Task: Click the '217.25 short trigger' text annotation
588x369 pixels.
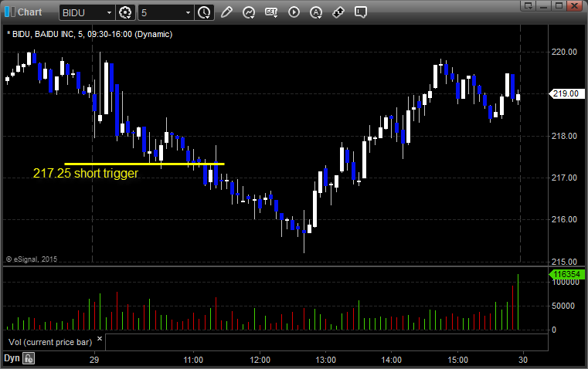Action: pyautogui.click(x=86, y=173)
